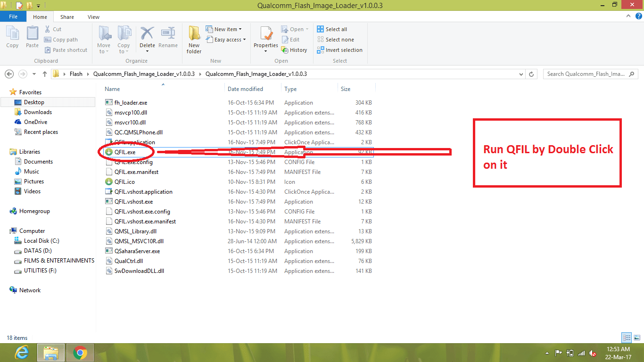Open Google Chrome from the taskbar
The width and height of the screenshot is (644, 362).
pyautogui.click(x=80, y=352)
